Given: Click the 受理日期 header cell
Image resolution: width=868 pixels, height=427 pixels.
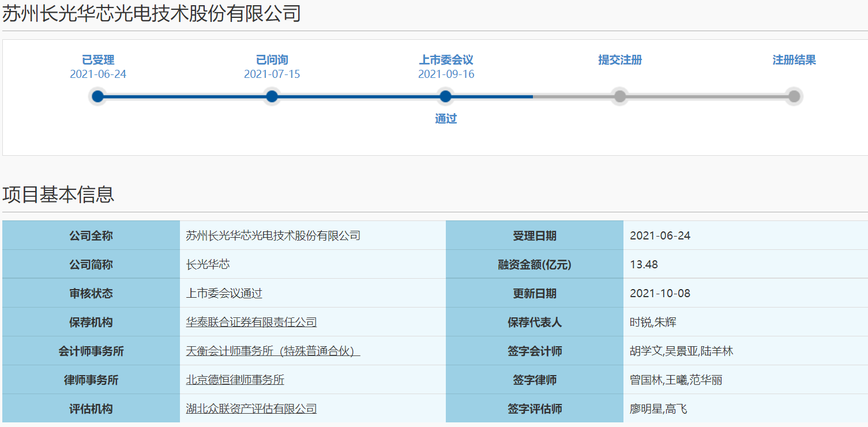Looking at the screenshot, I should 535,235.
